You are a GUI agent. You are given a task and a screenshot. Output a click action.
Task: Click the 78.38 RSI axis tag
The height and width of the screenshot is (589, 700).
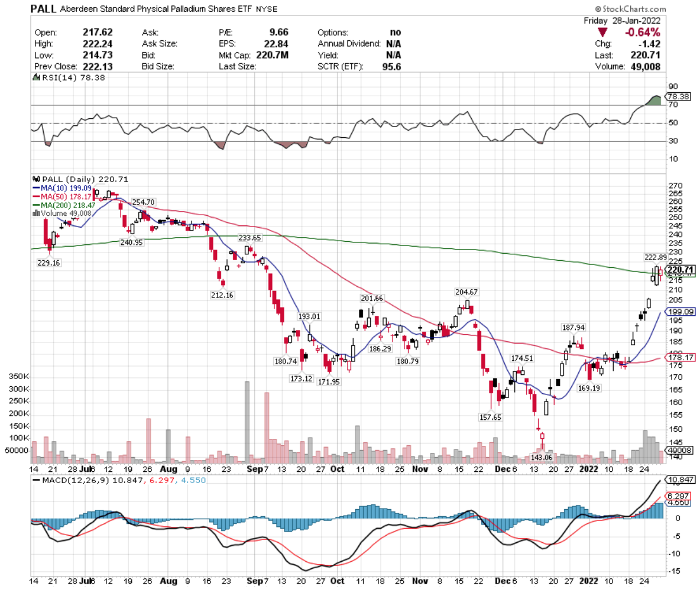[678, 96]
